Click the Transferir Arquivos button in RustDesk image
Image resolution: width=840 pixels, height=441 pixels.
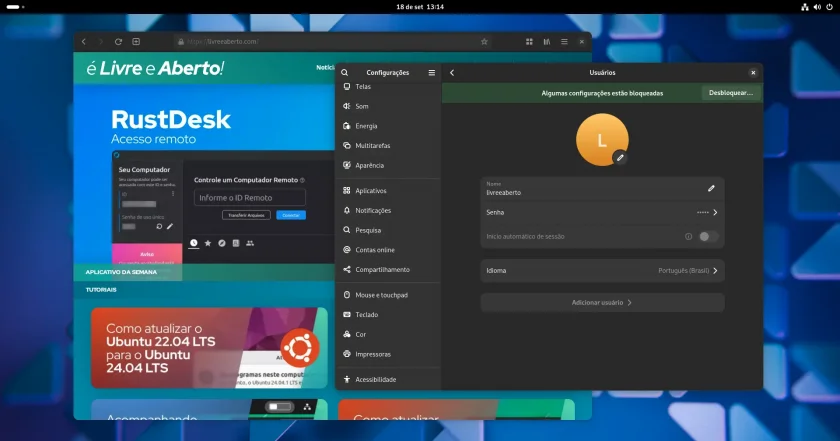pyautogui.click(x=246, y=215)
